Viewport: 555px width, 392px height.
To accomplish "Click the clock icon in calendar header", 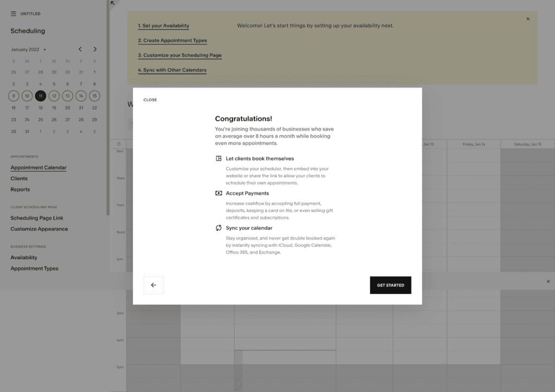I will [119, 144].
